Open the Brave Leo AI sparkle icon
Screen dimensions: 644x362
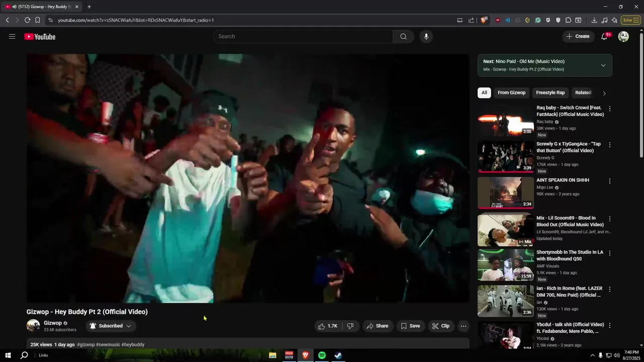coord(614,20)
